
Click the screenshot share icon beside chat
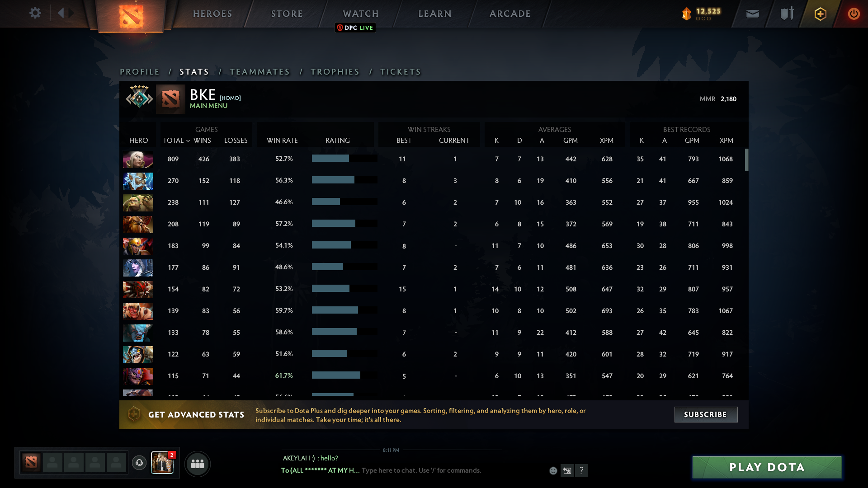pyautogui.click(x=568, y=470)
